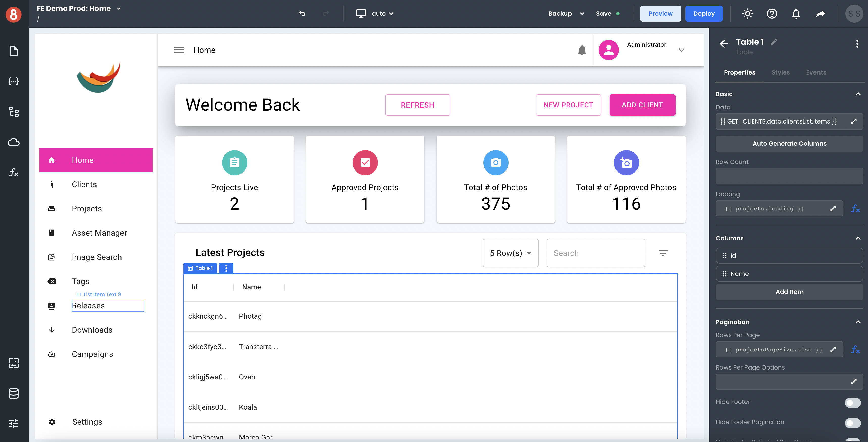Click the Releases sidebar icon

click(x=51, y=305)
